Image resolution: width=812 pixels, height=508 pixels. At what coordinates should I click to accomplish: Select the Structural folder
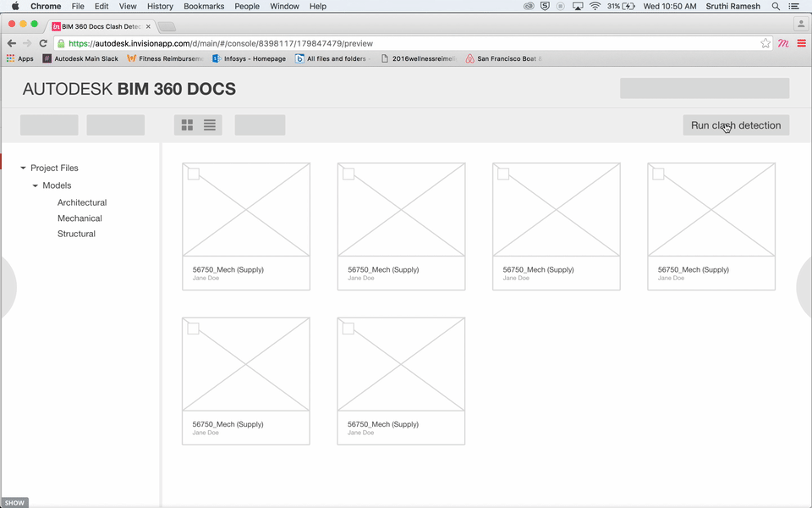pos(76,234)
